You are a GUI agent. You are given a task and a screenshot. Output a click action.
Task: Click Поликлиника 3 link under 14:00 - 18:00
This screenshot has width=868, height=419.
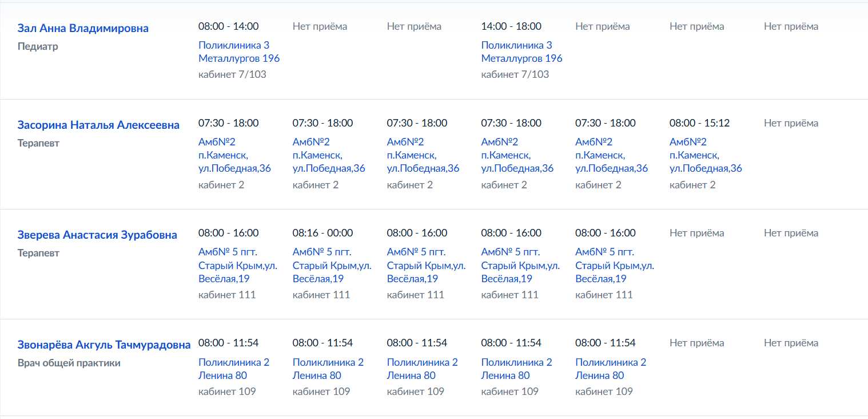521,52
